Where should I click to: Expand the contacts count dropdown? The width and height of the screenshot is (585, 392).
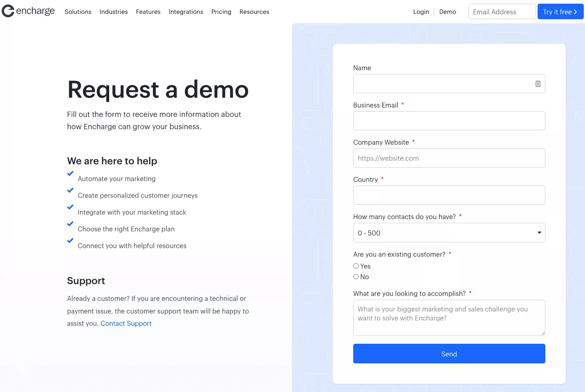coord(449,233)
